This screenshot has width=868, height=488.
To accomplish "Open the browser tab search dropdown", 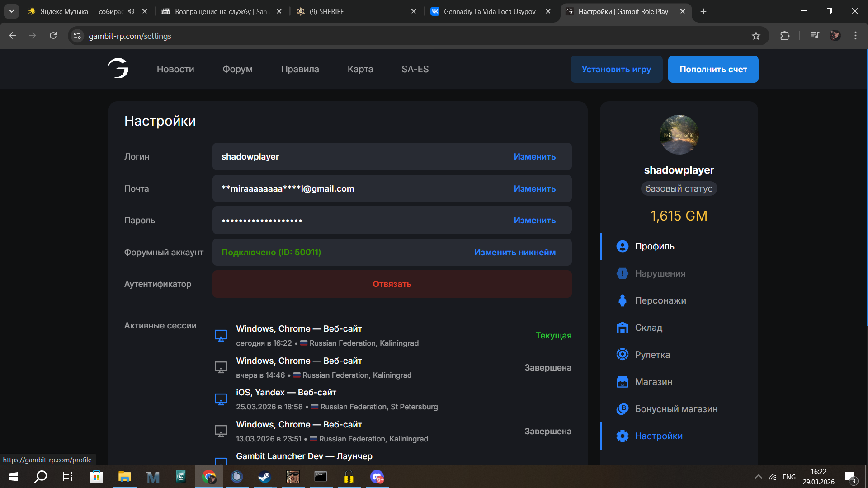I will [x=12, y=11].
